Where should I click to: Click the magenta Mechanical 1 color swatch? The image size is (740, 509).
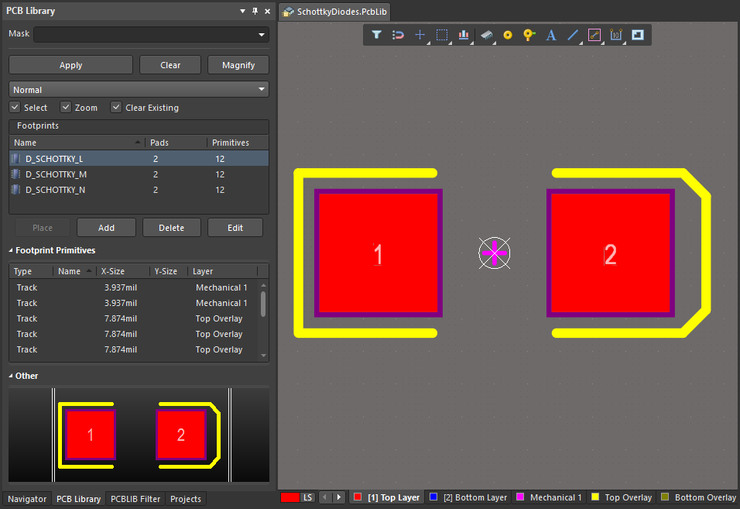[x=520, y=497]
